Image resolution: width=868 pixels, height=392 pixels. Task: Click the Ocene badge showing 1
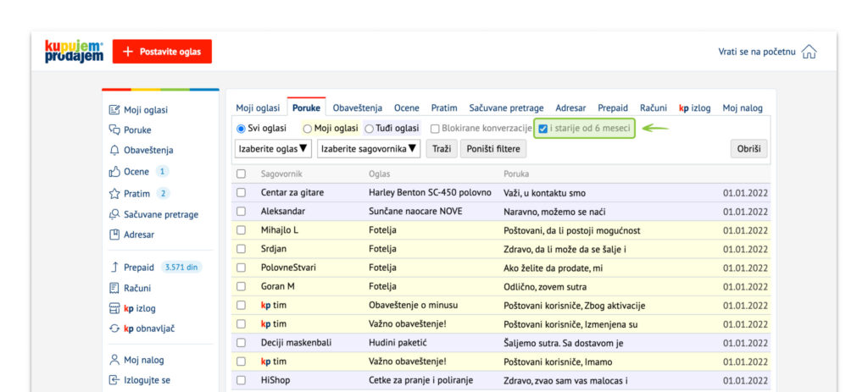click(x=162, y=171)
